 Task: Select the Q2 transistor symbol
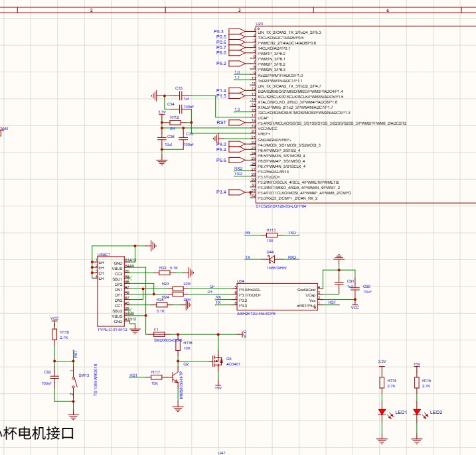tap(175, 377)
